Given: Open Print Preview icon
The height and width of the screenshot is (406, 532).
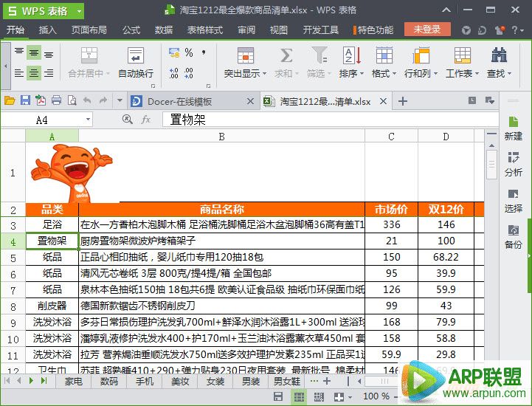Looking at the screenshot, I should 72,100.
